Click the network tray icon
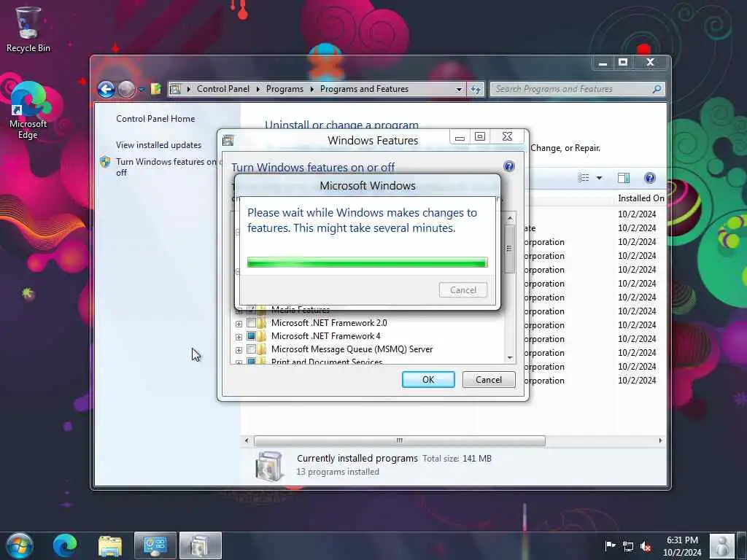747x560 pixels. pos(628,546)
